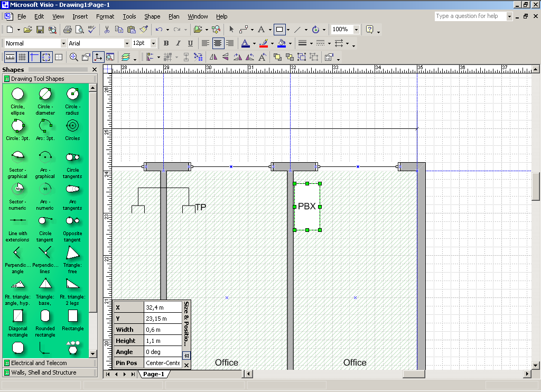Open the Plan menu
This screenshot has width=541, height=392.
[174, 16]
